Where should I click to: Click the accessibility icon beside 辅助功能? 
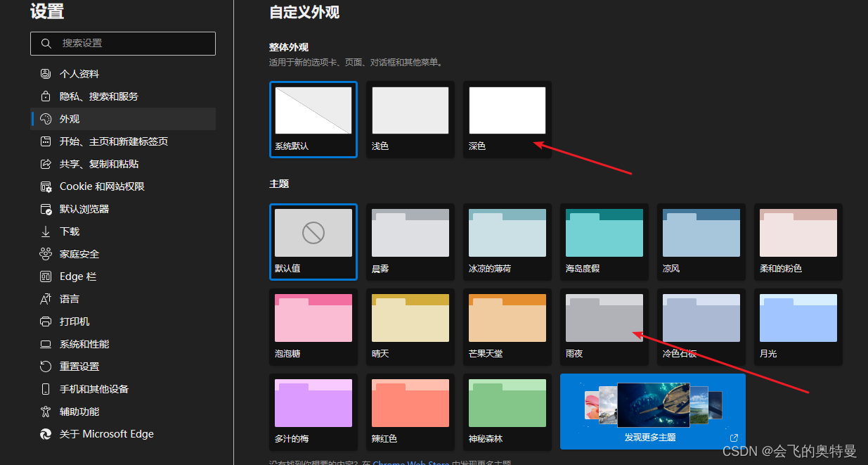(46, 412)
